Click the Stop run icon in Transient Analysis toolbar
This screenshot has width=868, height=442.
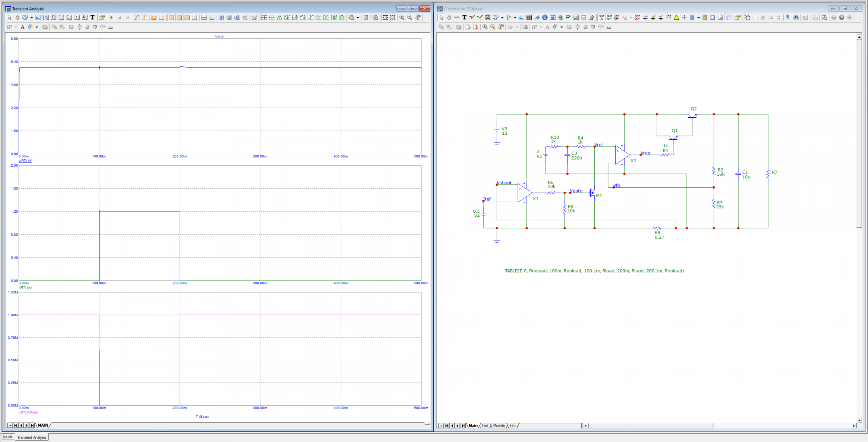click(x=119, y=17)
